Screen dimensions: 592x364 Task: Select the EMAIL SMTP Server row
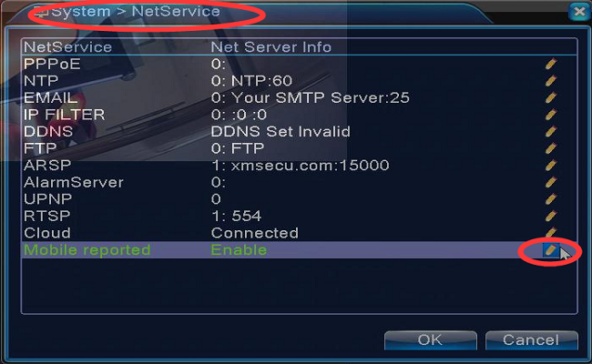click(x=299, y=97)
